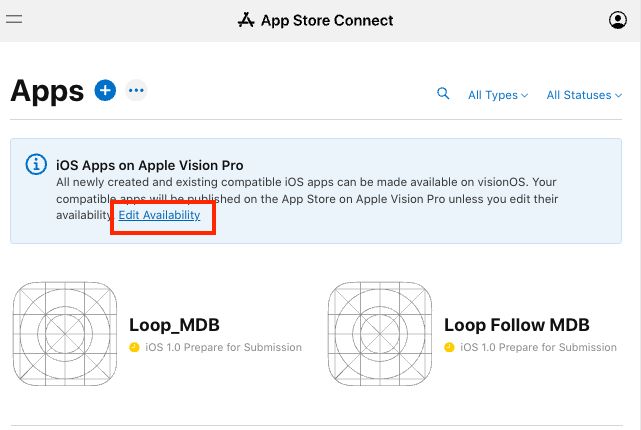Click the iOS Apps on Apple Vision Pro title

point(151,164)
